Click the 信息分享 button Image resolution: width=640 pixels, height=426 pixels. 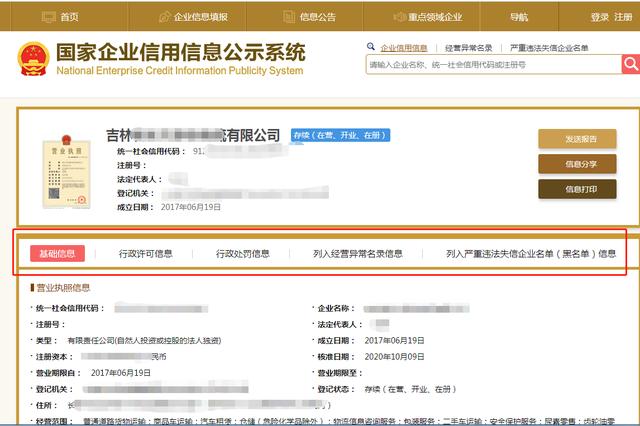tap(577, 164)
